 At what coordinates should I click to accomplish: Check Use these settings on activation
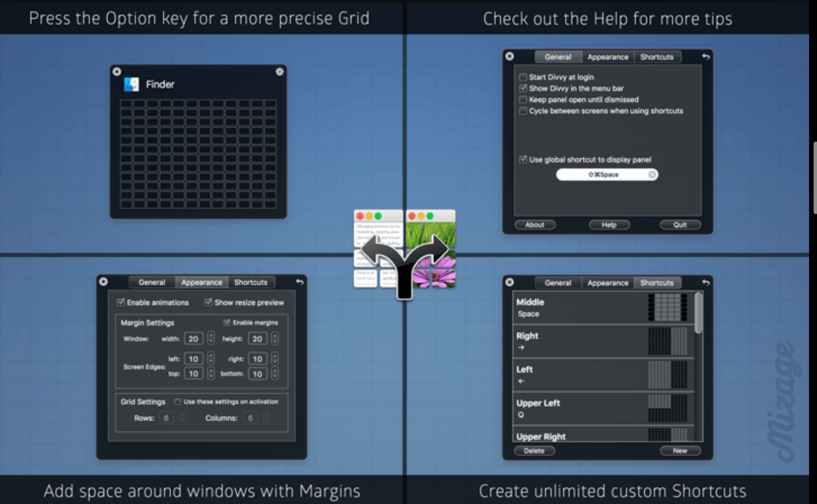click(177, 402)
